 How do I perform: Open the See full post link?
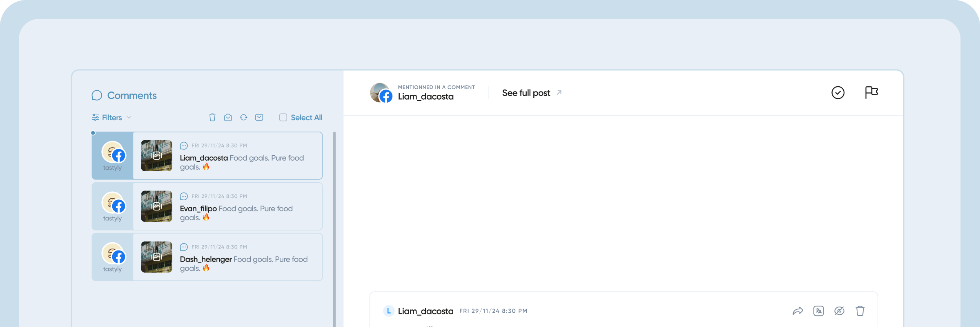pos(532,93)
